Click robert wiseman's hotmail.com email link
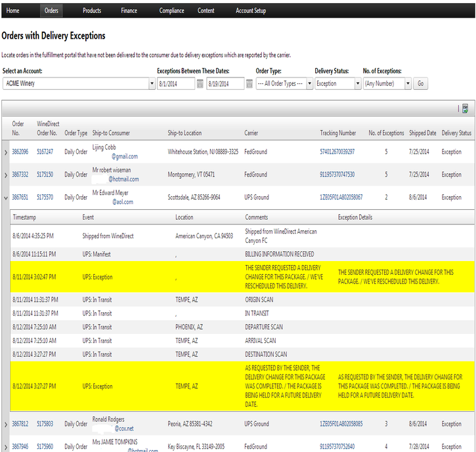Screen dimensions: 476x452 [x=123, y=179]
